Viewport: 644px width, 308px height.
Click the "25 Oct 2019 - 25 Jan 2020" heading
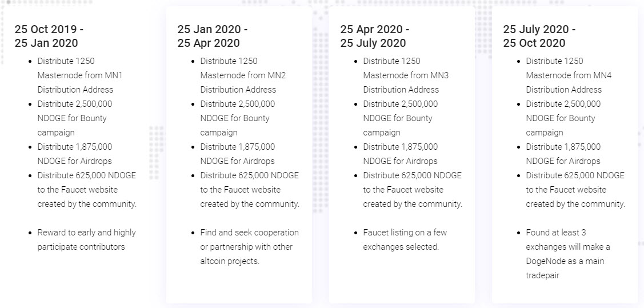(49, 36)
